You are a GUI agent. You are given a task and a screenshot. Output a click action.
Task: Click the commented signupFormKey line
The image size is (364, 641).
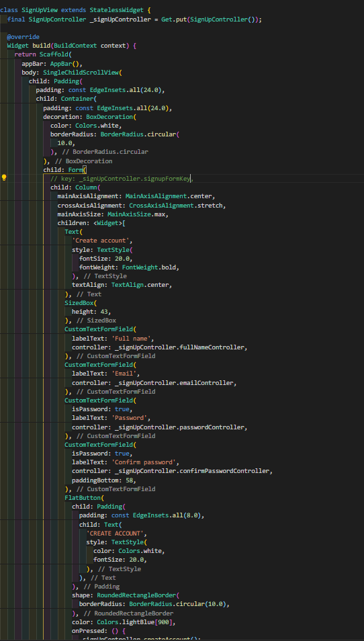(x=122, y=179)
